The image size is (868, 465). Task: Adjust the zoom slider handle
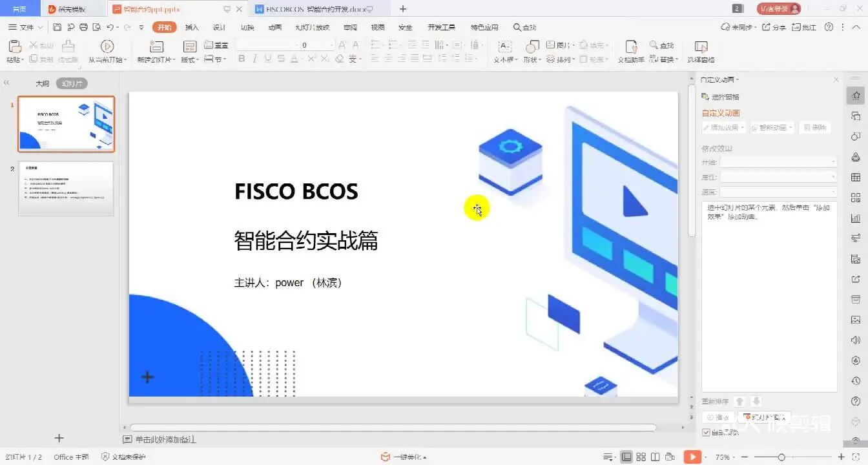click(x=781, y=457)
